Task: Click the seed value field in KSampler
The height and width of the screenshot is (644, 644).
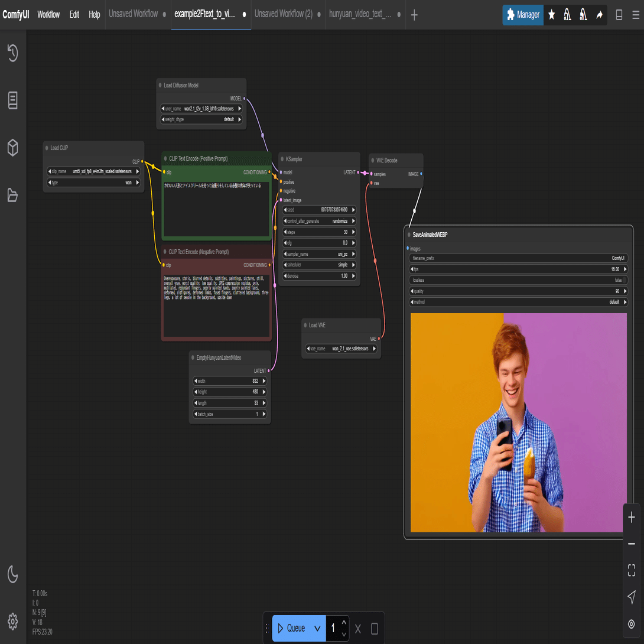Action: pos(319,210)
